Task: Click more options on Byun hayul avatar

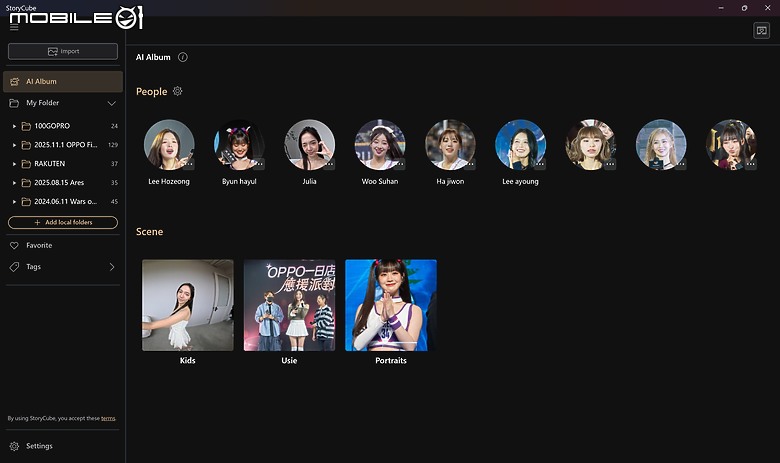Action: [x=259, y=164]
